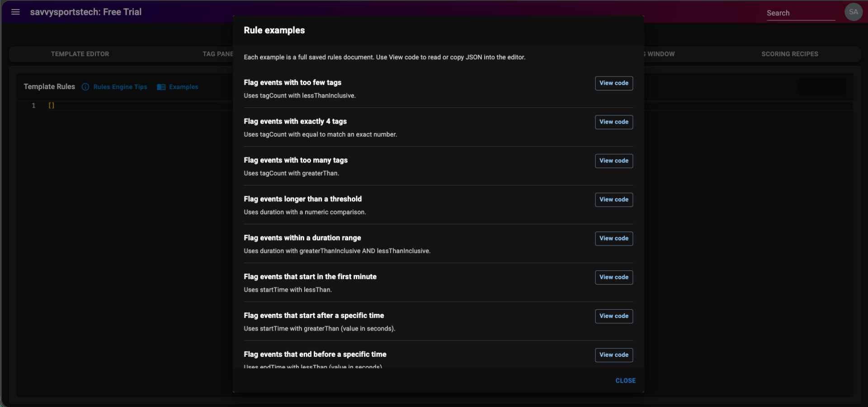This screenshot has width=868, height=407.
Task: Open the Examples link
Action: [184, 87]
